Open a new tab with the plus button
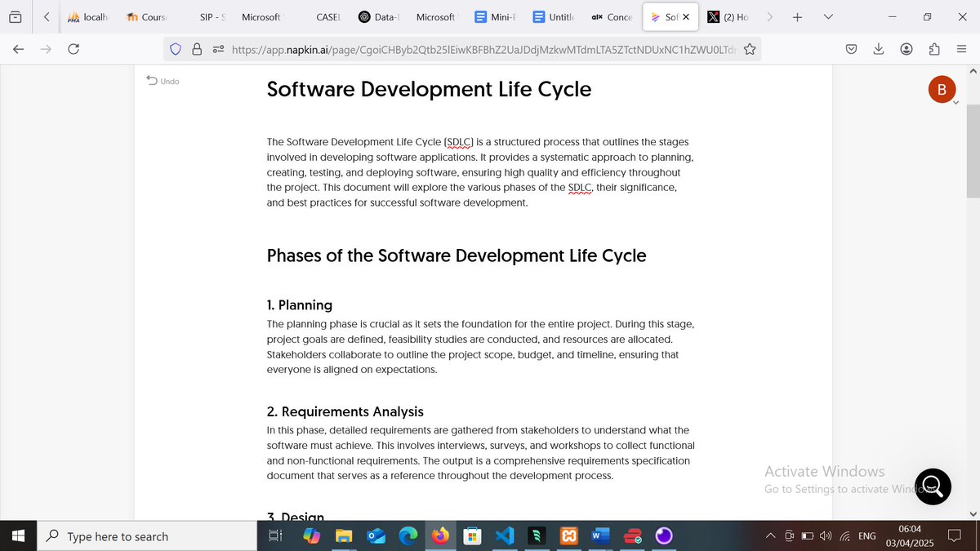The width and height of the screenshot is (980, 551). coord(798,16)
